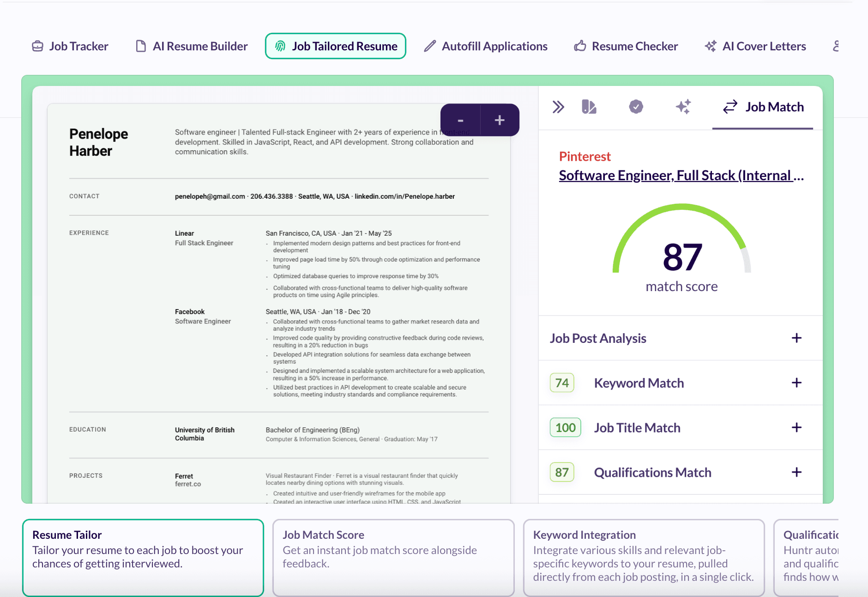Expand the Job Post Analysis section
This screenshot has width=868, height=597.
coord(796,338)
